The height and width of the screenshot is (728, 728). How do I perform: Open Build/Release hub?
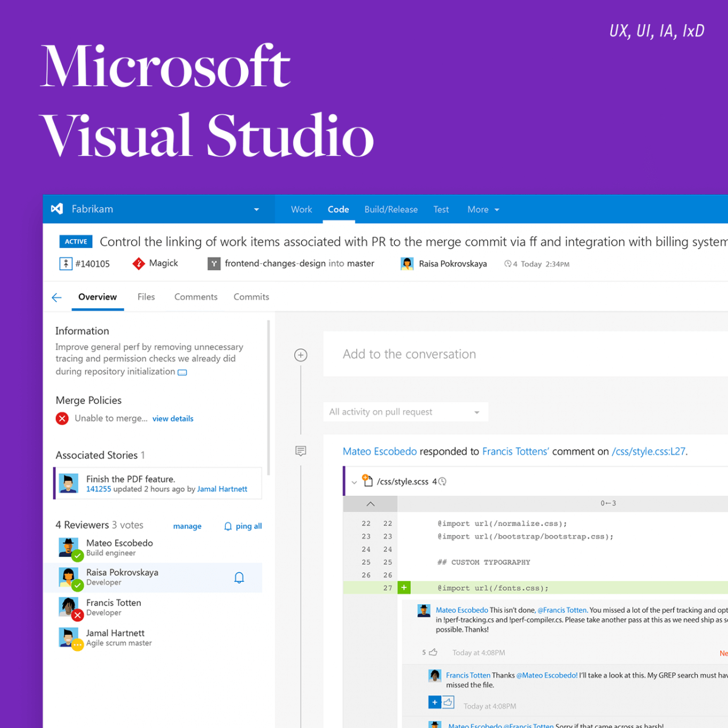click(391, 209)
